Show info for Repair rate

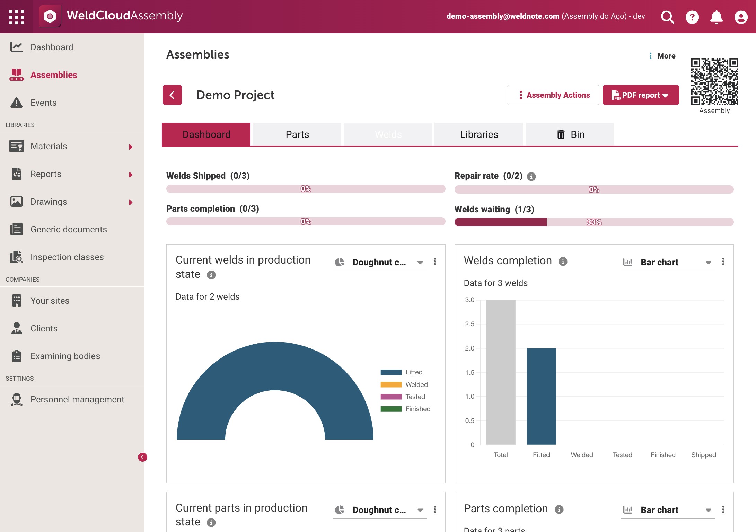tap(531, 177)
